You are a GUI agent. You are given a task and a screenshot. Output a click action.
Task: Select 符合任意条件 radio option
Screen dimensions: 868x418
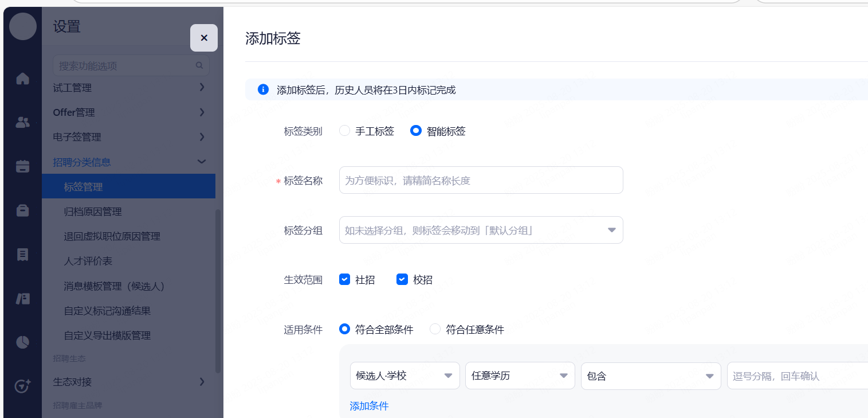[x=435, y=329]
